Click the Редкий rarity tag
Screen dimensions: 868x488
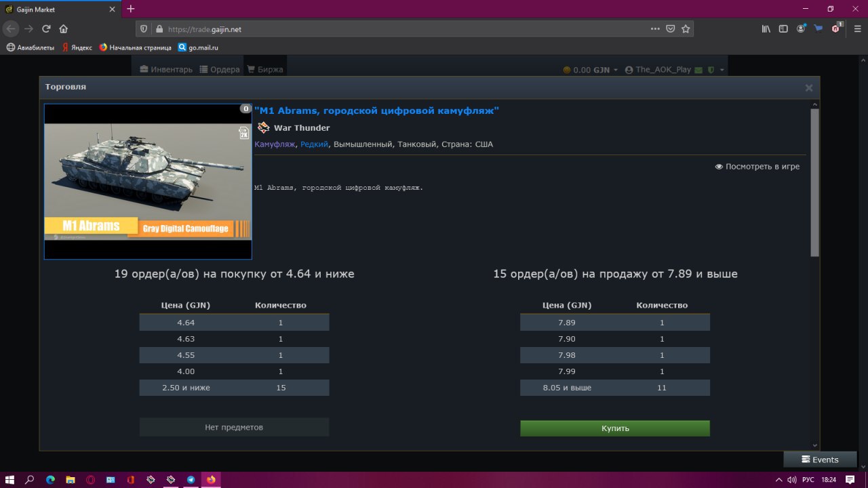[315, 144]
